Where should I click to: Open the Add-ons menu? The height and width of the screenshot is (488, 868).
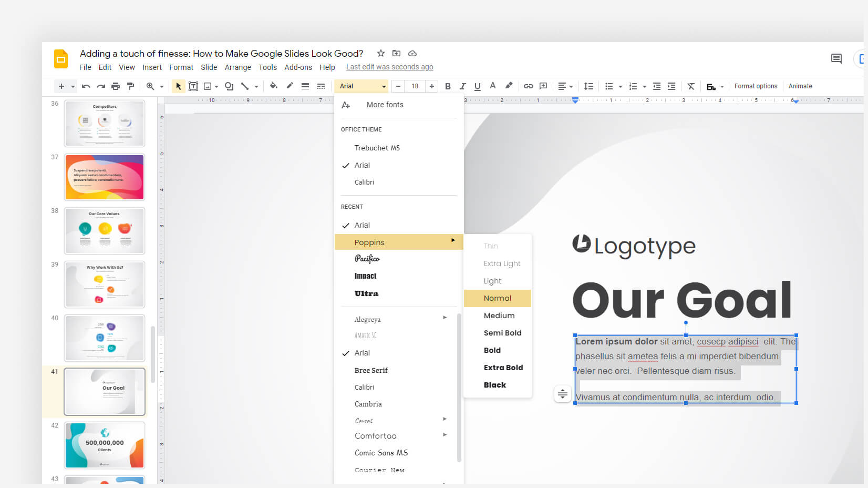click(298, 67)
